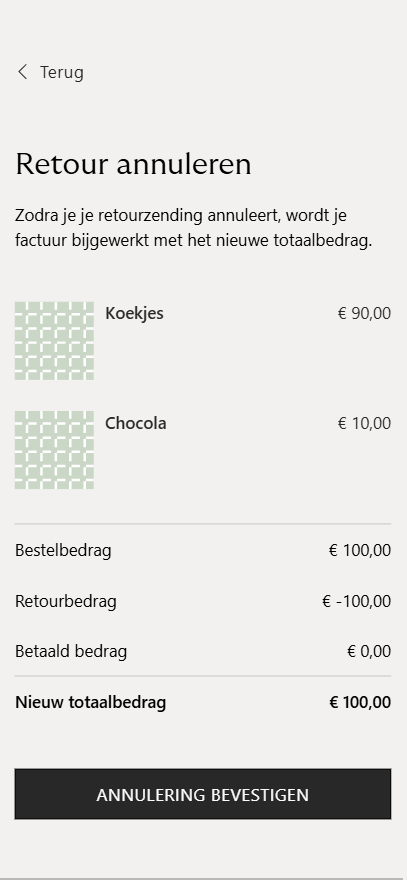The width and height of the screenshot is (407, 880).
Task: Click the Retour annuleren heading
Action: coord(133,164)
